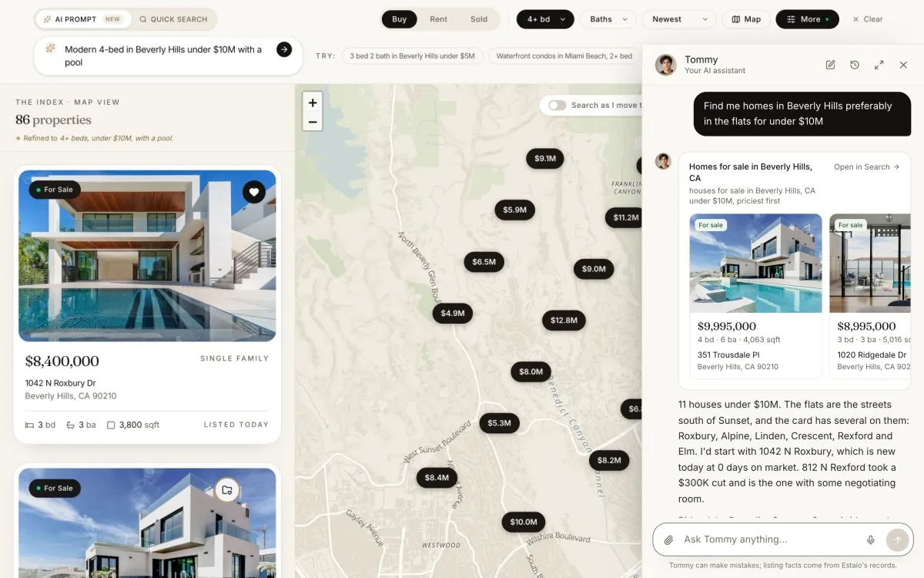
Task: Select the $9.1M map price marker
Action: pos(545,159)
